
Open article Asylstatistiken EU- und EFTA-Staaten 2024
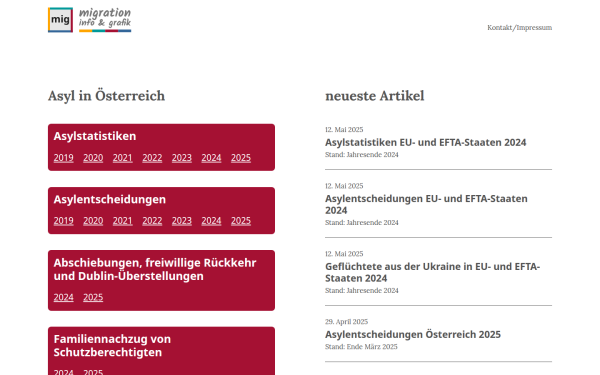(x=426, y=142)
